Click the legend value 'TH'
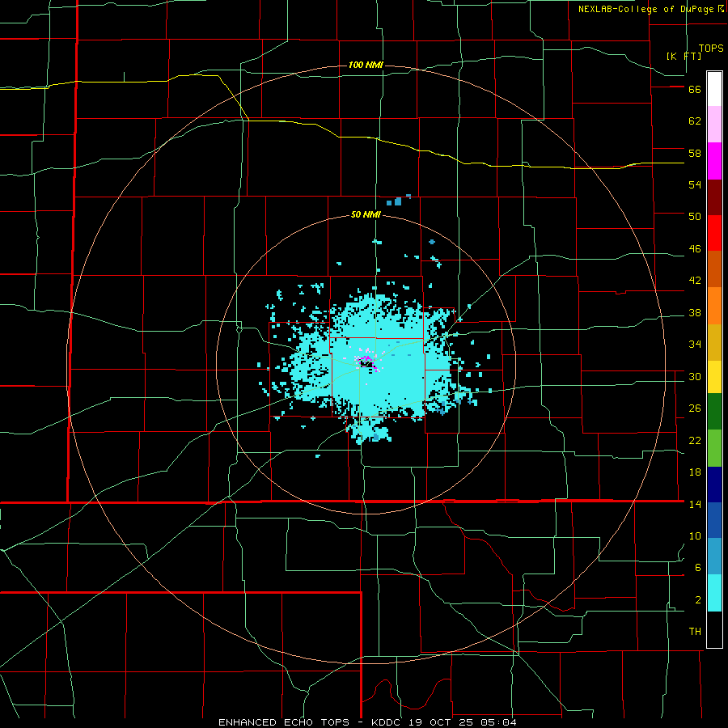Viewport: 728px width, 728px height. point(695,632)
